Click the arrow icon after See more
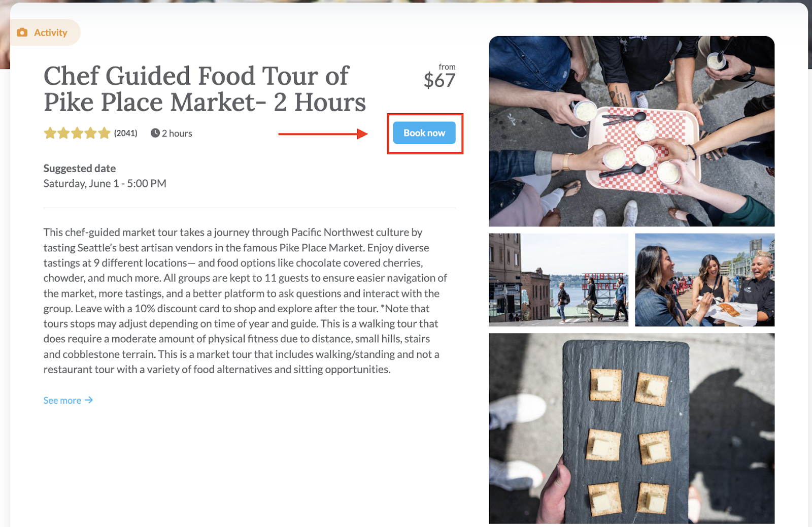812x527 pixels. pyautogui.click(x=89, y=400)
